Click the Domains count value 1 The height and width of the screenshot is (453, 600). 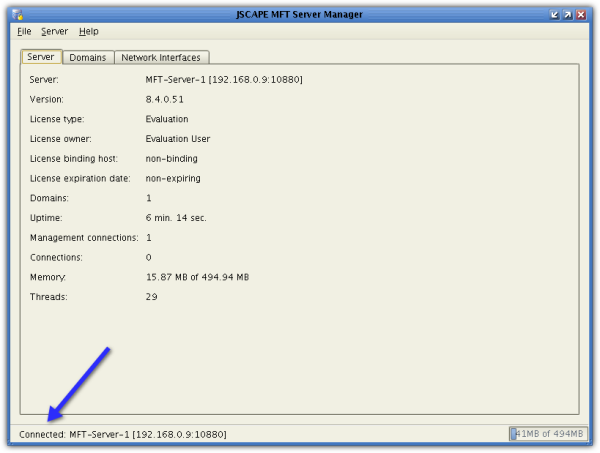(149, 198)
